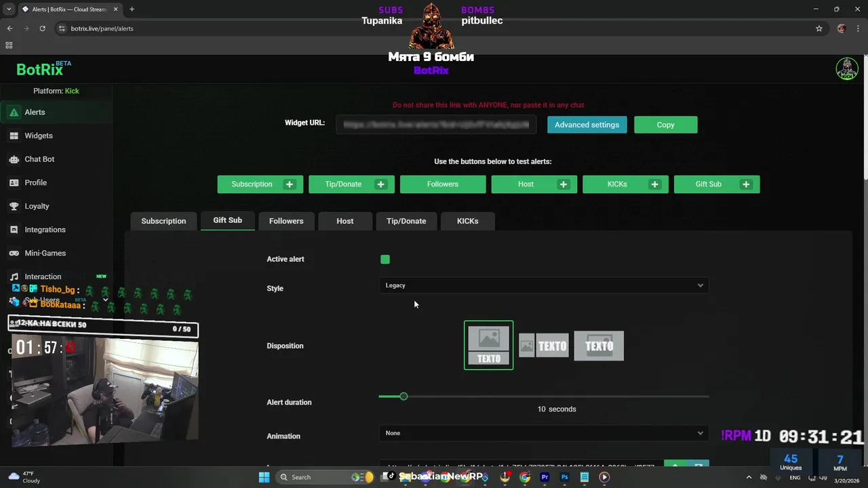Open the Chrome profile avatar
Screen dimensions: 868x488
tap(842, 28)
